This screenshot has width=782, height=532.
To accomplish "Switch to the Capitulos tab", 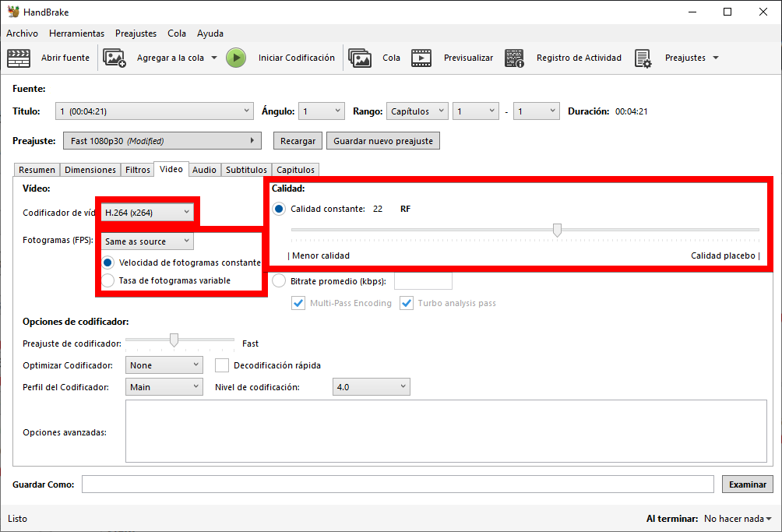I will click(296, 170).
